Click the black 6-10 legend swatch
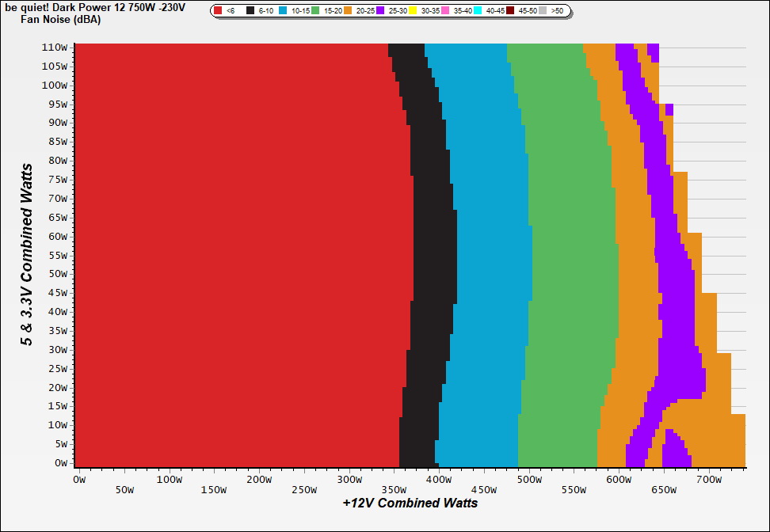The image size is (770, 532). 250,10
